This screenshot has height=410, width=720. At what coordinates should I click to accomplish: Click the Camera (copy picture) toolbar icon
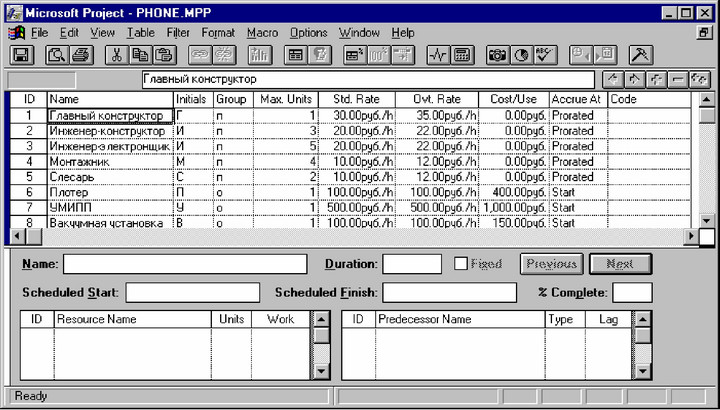(x=498, y=55)
